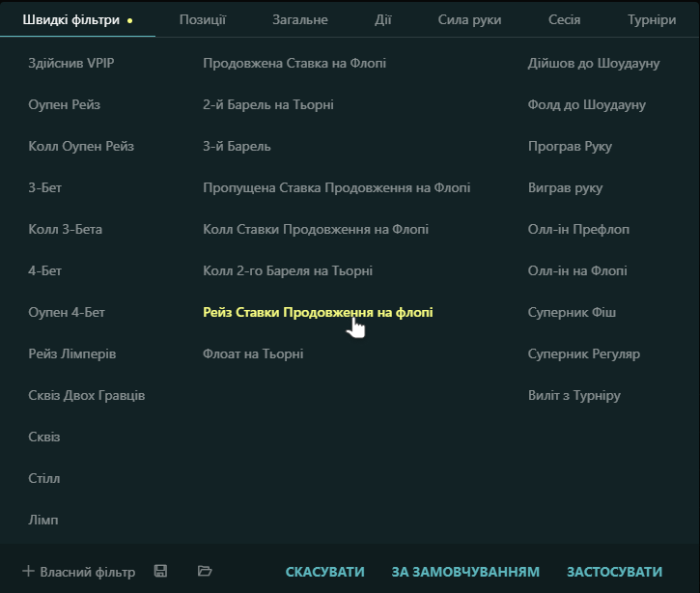Toggle the Оупен Рейз filter
Image resolution: width=700 pixels, height=593 pixels.
coord(65,104)
